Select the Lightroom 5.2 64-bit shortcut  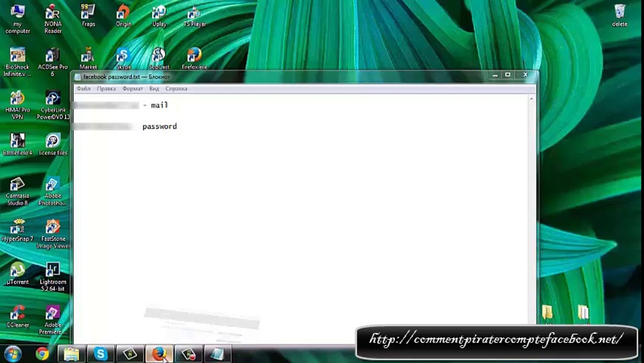[x=53, y=277]
